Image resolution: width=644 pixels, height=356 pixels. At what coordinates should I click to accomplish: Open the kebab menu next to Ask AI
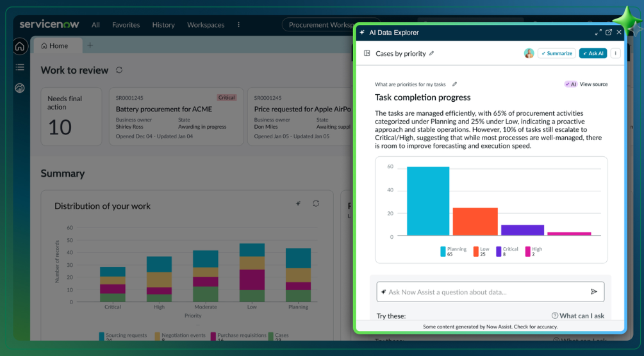point(615,54)
